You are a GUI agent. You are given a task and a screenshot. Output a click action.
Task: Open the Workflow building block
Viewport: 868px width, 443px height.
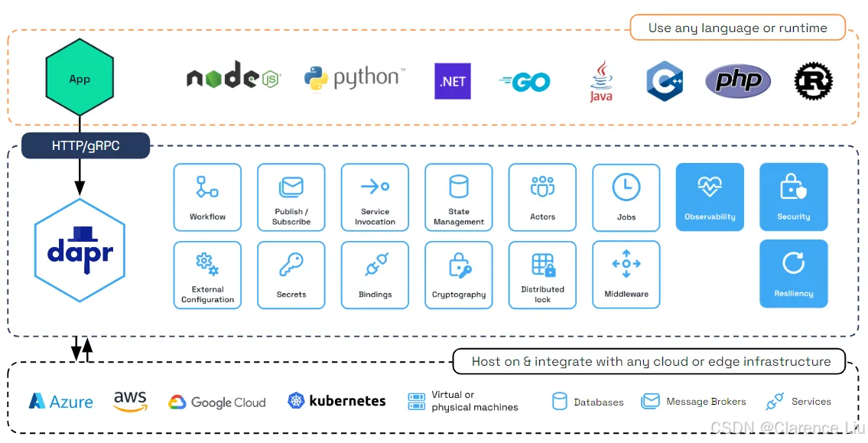(207, 197)
